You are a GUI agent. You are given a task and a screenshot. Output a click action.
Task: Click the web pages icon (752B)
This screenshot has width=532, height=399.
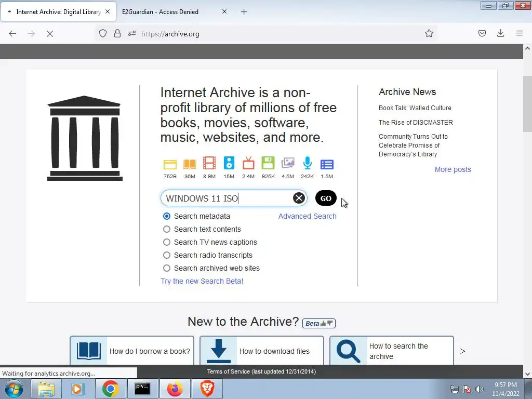170,164
